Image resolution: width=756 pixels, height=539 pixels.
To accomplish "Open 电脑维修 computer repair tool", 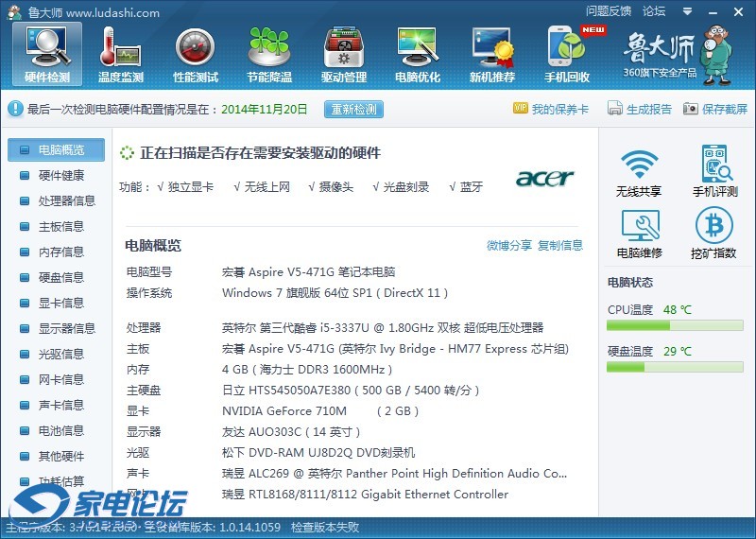I will [x=639, y=234].
